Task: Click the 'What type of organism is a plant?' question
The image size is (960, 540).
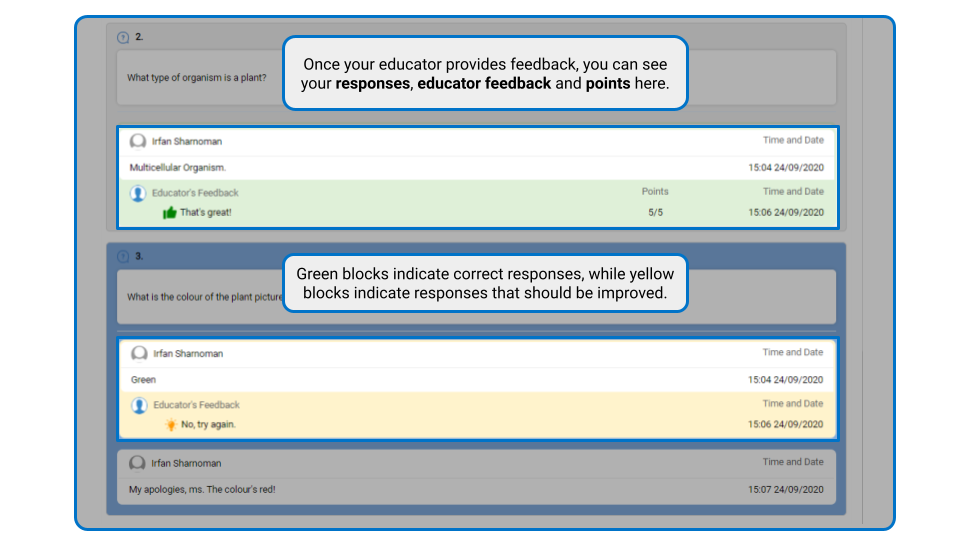Action: [197, 78]
